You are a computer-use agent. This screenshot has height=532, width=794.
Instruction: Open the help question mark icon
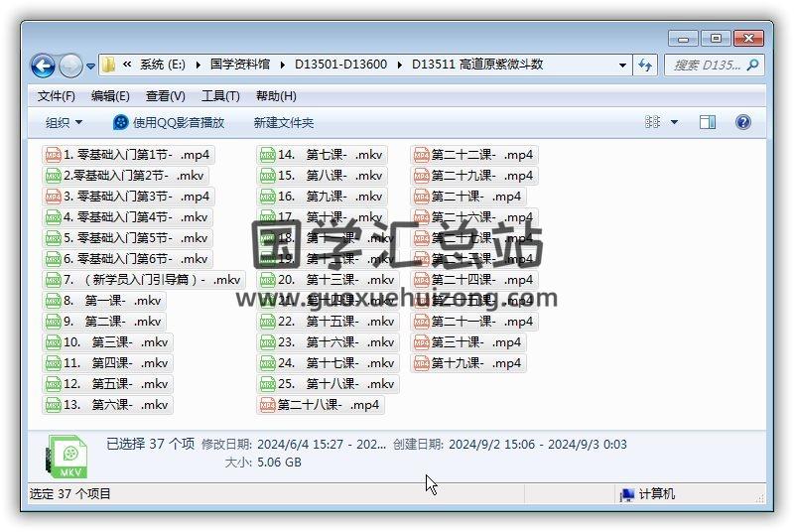click(742, 122)
